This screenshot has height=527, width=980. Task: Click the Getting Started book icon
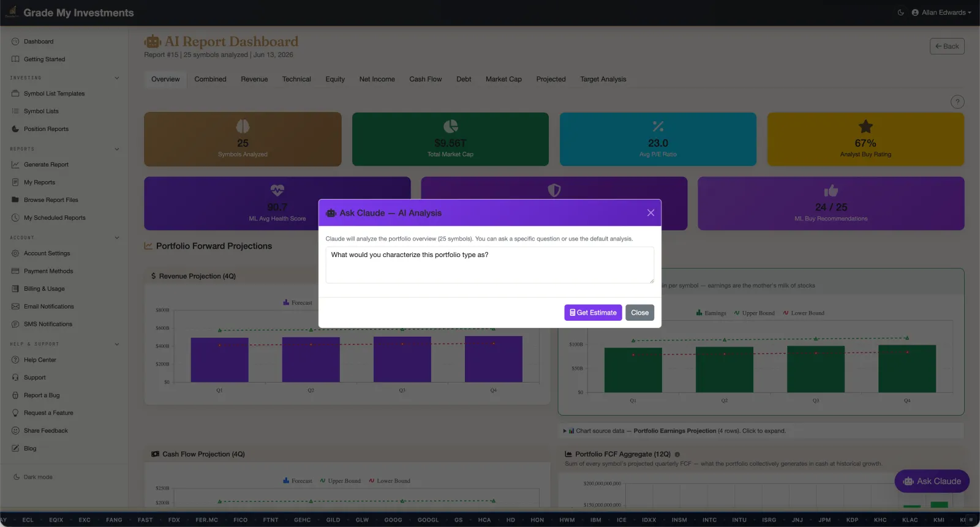coord(15,59)
